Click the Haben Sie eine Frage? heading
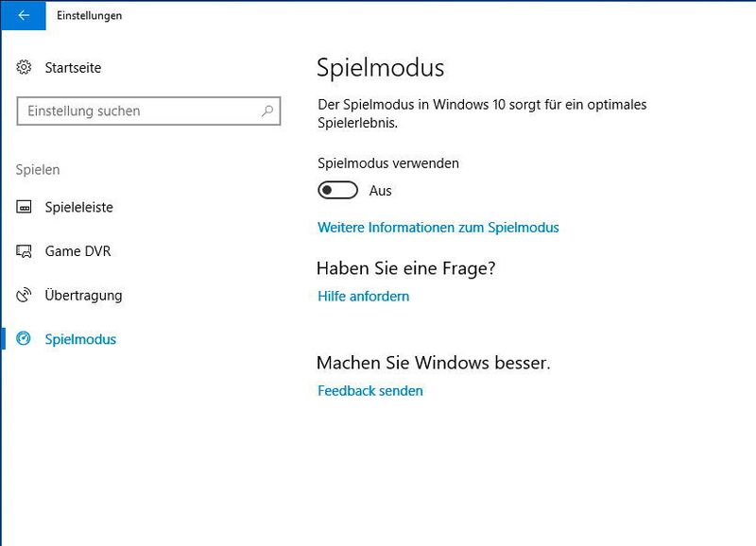The height and width of the screenshot is (546, 756). [406, 268]
